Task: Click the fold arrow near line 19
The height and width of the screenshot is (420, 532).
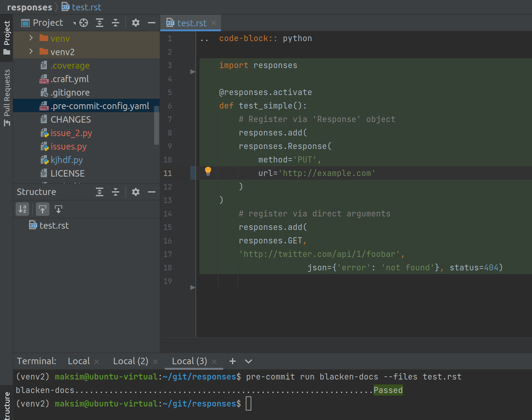Action: tap(193, 288)
